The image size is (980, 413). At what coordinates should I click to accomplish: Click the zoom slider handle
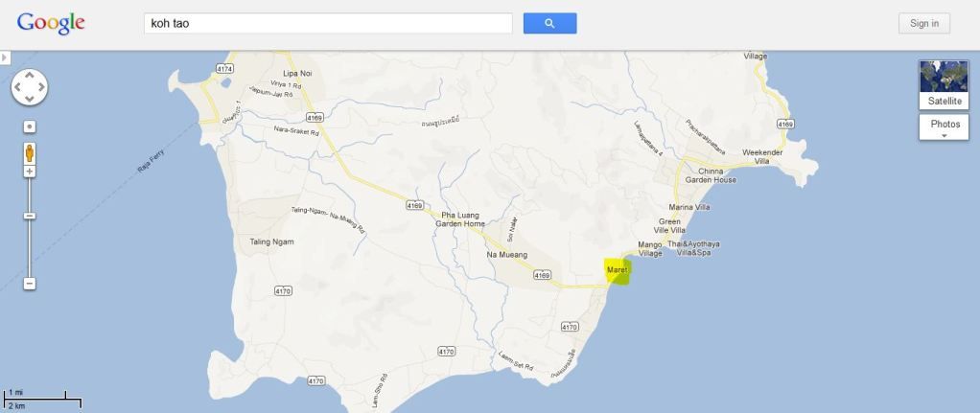pos(30,216)
